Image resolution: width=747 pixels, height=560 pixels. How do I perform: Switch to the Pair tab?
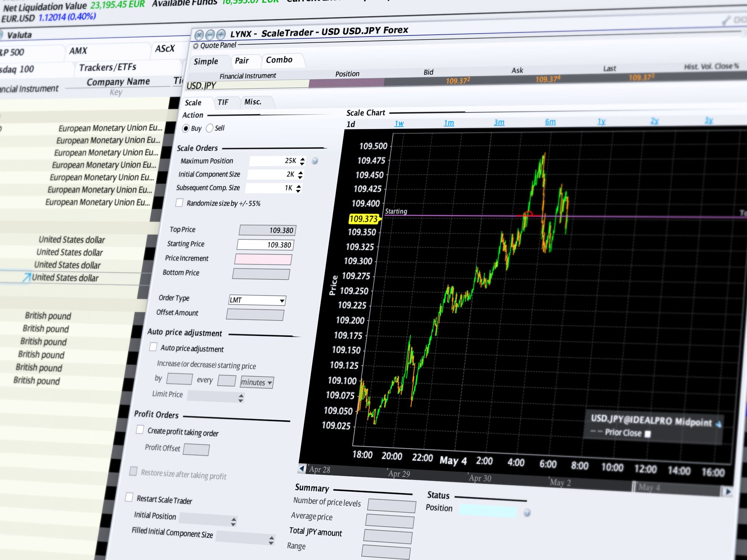(242, 60)
